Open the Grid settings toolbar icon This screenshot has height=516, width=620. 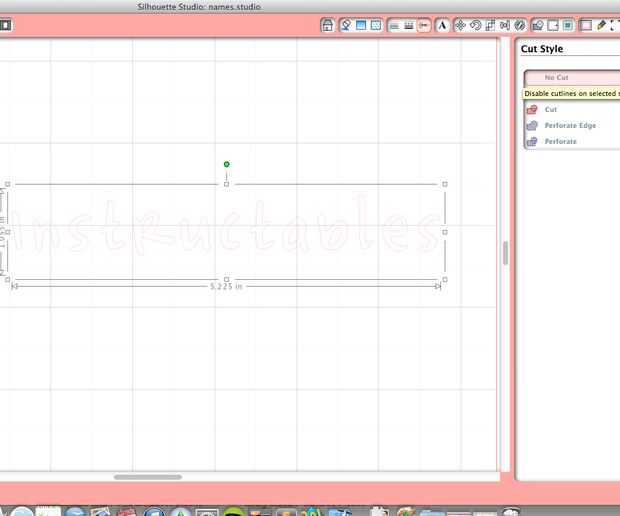[x=586, y=25]
